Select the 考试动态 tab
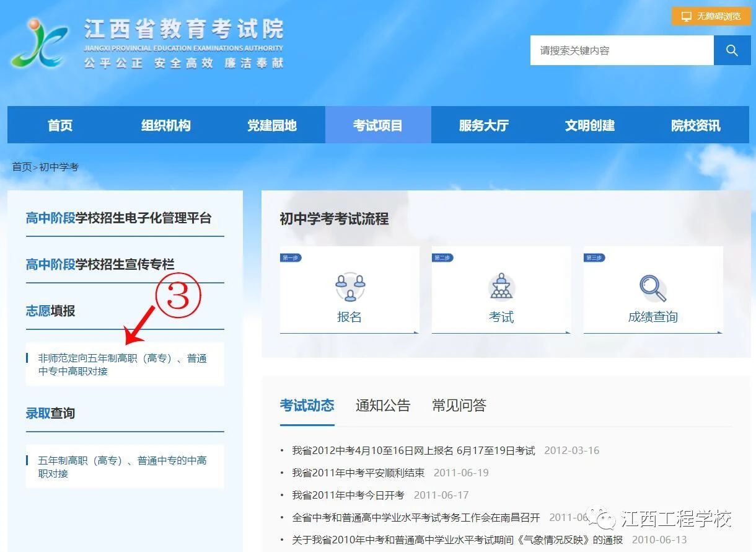 click(307, 405)
